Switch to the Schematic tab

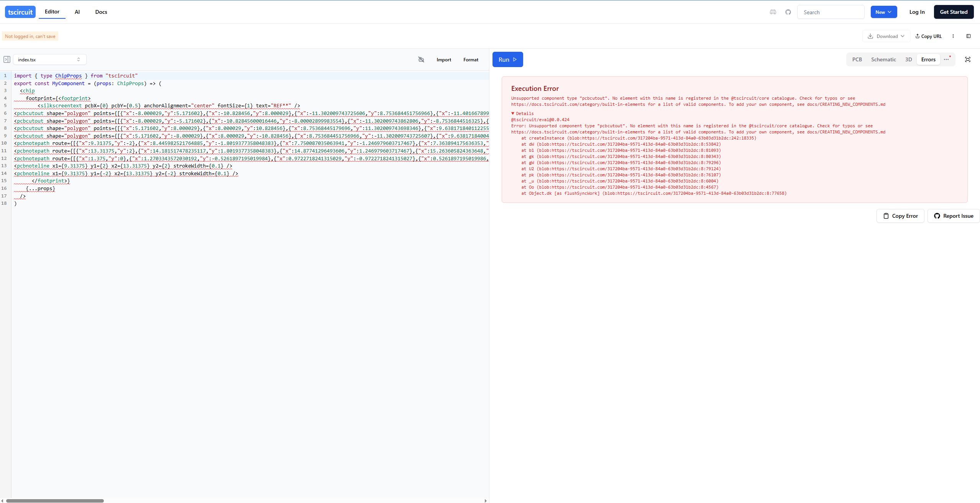883,59
